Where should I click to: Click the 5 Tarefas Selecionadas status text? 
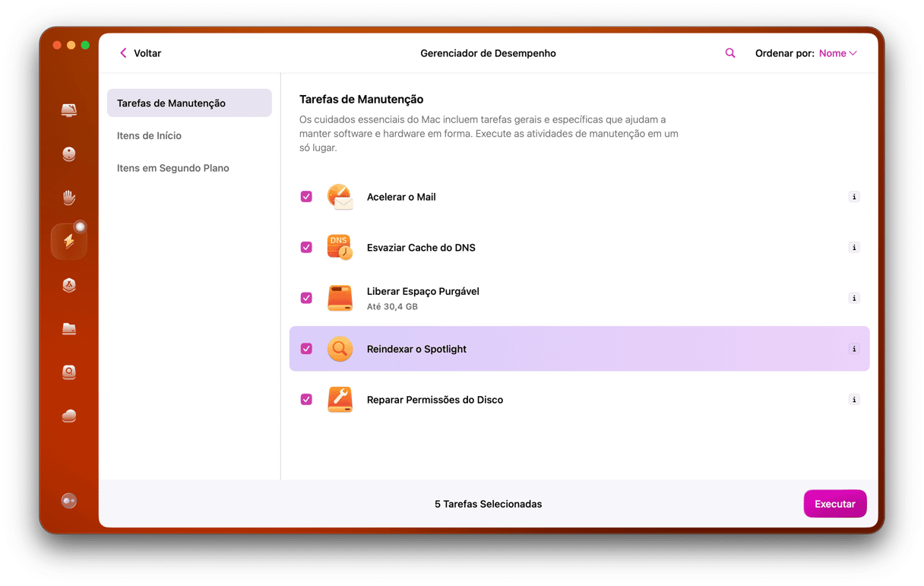tap(489, 504)
